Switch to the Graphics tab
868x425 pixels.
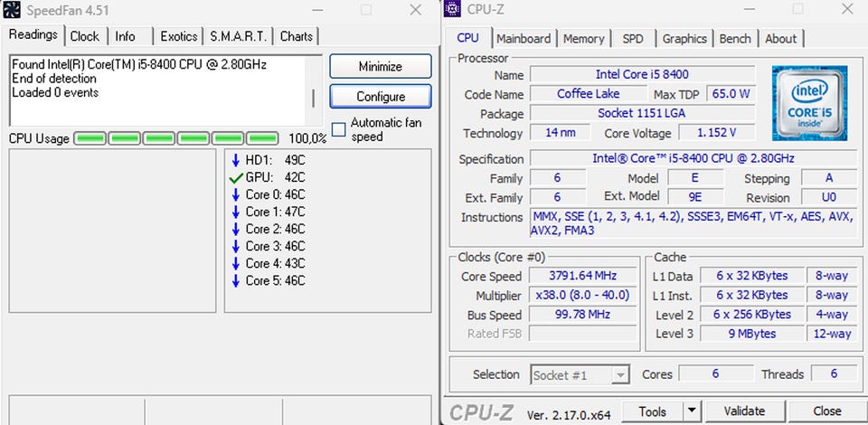coord(684,39)
